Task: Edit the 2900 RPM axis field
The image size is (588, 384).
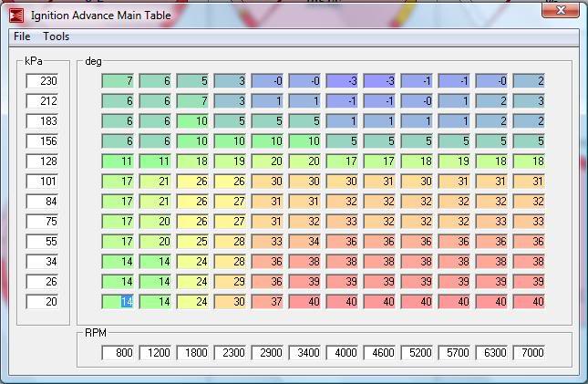Action: 267,352
